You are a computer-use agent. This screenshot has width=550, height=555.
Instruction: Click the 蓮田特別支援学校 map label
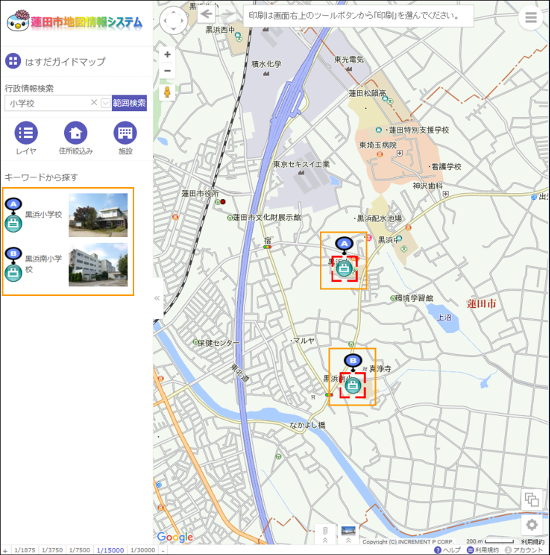(x=419, y=130)
